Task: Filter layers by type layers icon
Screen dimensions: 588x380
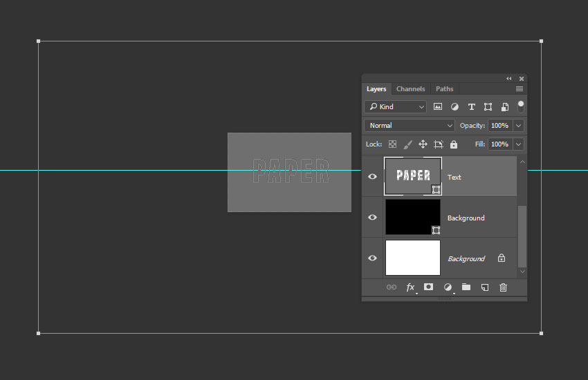Action: coord(471,106)
